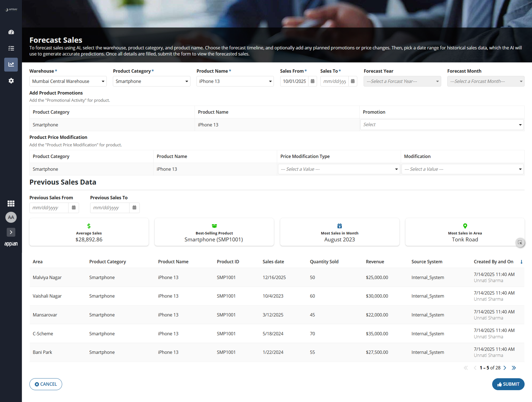Click the Bani Park area cell
Screen dimensions: 532x402
coord(42,352)
